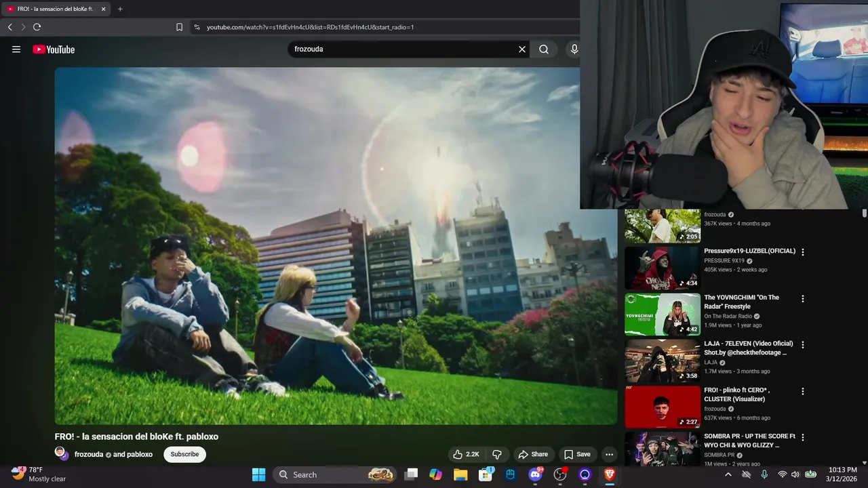Click the system tray microphone icon
The width and height of the screenshot is (868, 488).
tap(764, 474)
